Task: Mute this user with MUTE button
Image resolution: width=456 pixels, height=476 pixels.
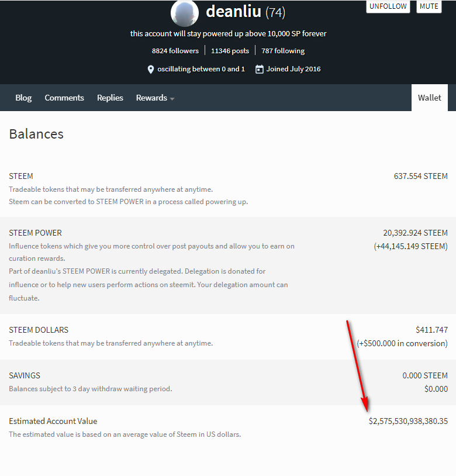Action: click(429, 6)
